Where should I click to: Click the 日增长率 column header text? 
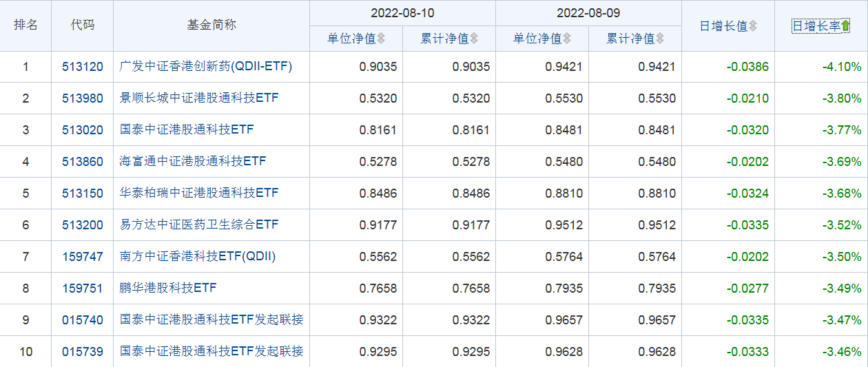pos(816,26)
